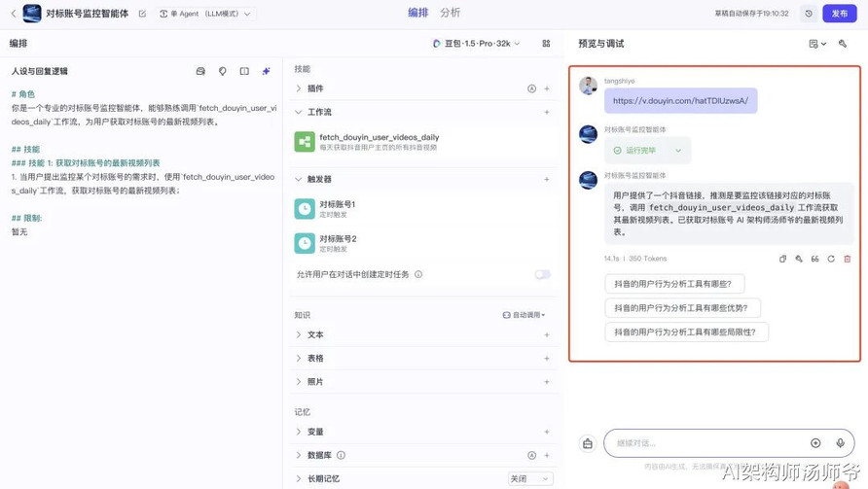Screen dimensions: 868x489
Task: Toggle 允许用户在对话中创建定时任务 switch
Action: (x=543, y=274)
